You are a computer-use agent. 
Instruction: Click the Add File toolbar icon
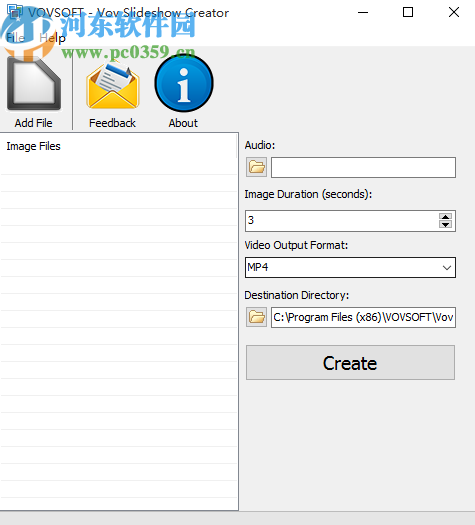click(34, 83)
